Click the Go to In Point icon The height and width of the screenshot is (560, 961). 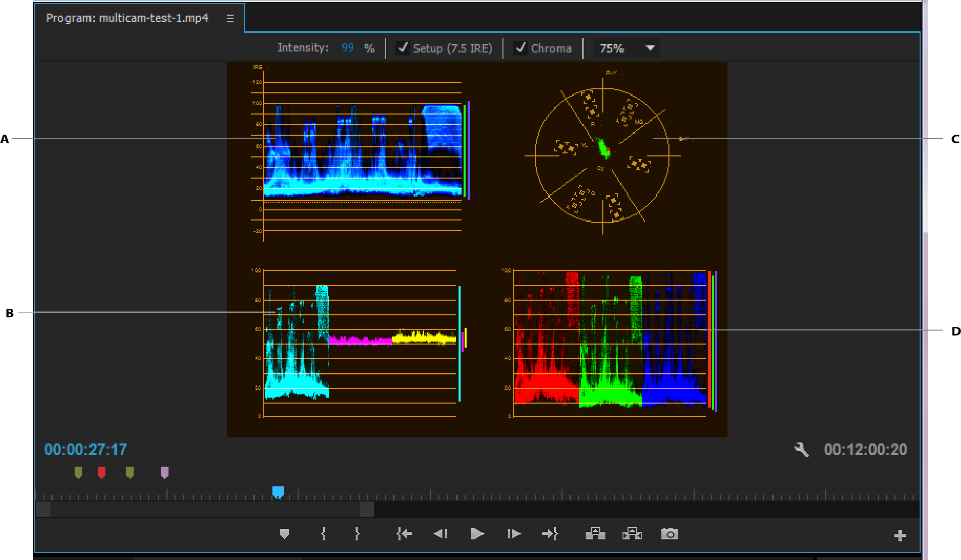pyautogui.click(x=404, y=533)
